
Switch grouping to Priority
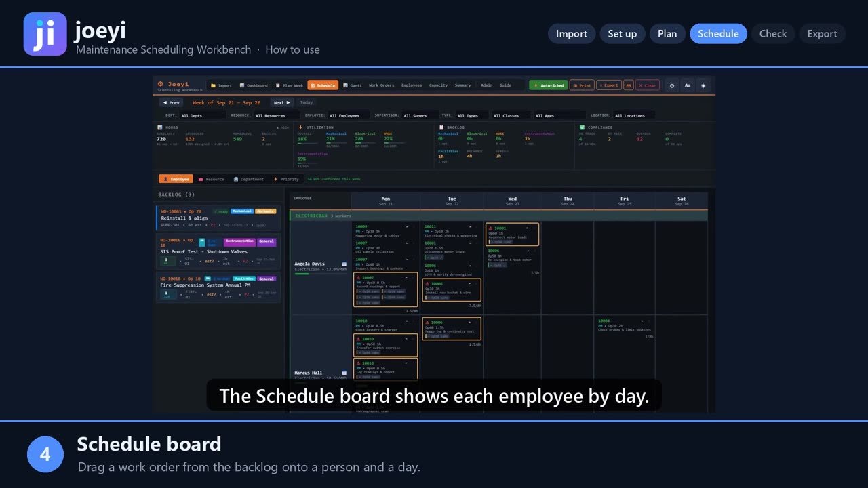(286, 179)
